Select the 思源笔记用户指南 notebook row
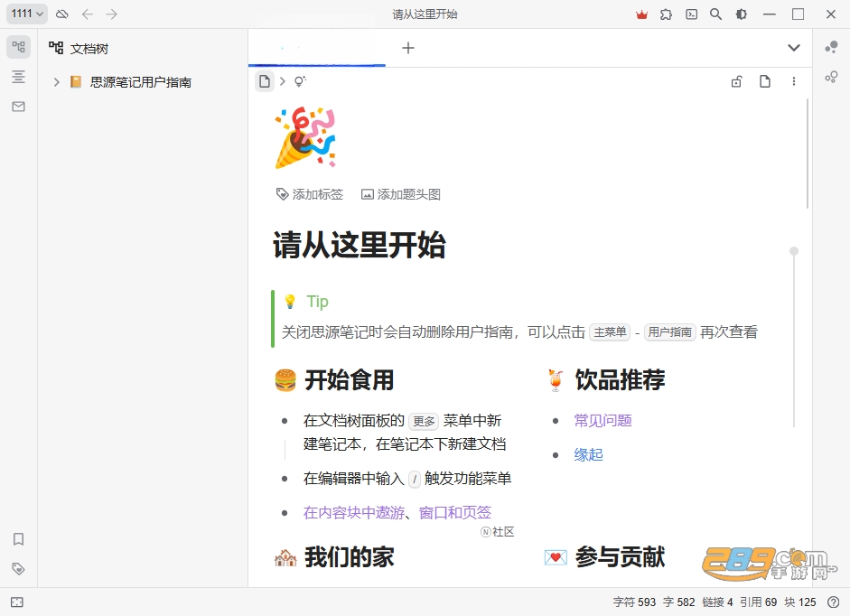This screenshot has height=616, width=850. 143,82
